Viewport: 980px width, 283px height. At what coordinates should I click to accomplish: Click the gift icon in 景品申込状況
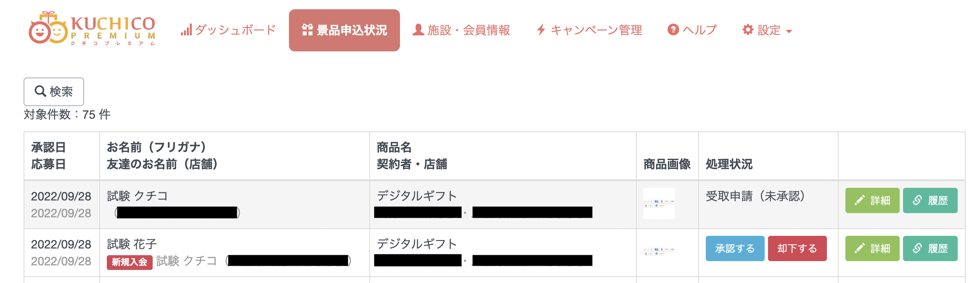point(307,30)
